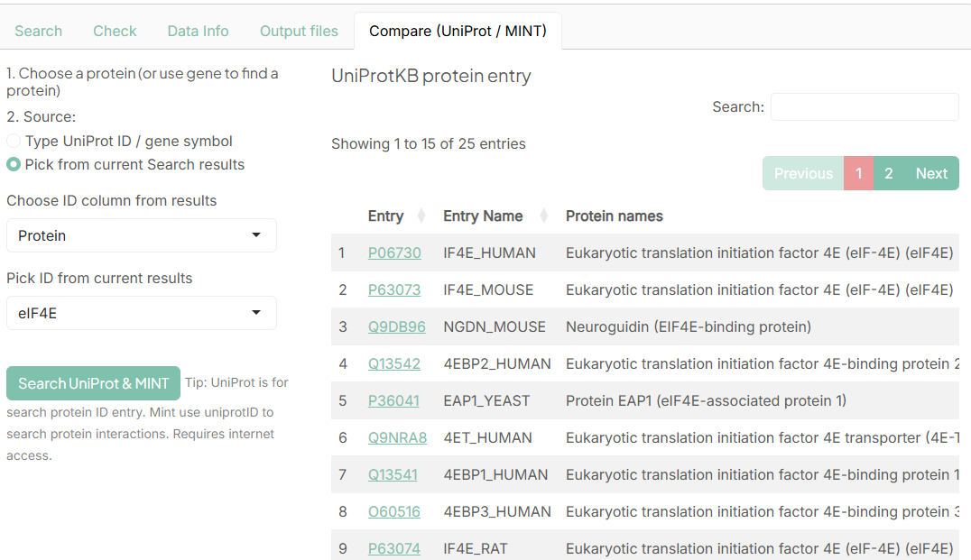Select the 'Type UniProt ID / gene symbol' radio button
Viewport: 971px width, 560px height.
pos(14,142)
